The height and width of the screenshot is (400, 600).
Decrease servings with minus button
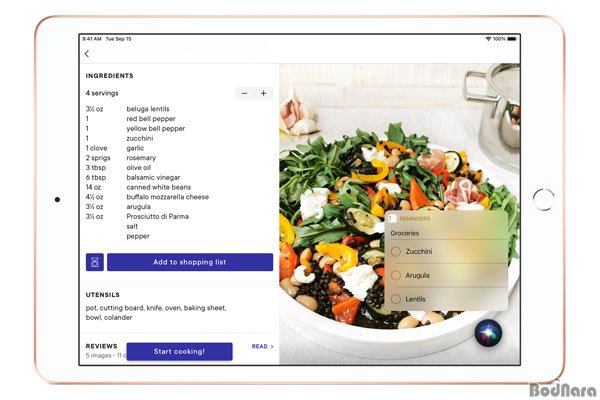tap(244, 93)
